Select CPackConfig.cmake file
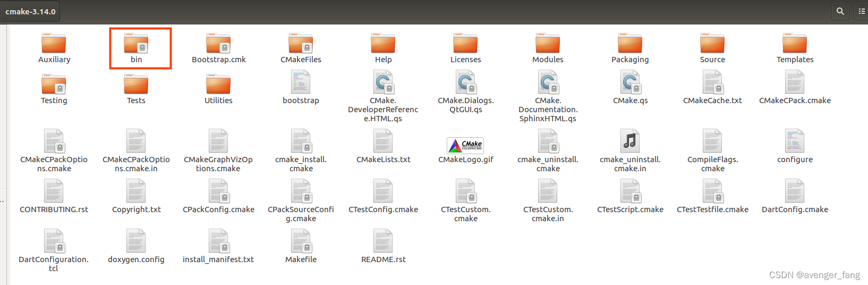The height and width of the screenshot is (285, 868). (218, 196)
